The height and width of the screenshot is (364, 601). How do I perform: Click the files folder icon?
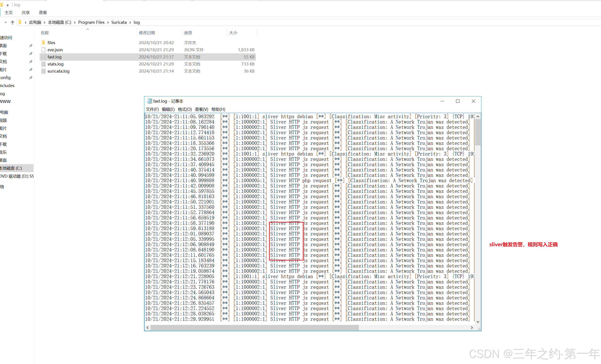[43, 43]
